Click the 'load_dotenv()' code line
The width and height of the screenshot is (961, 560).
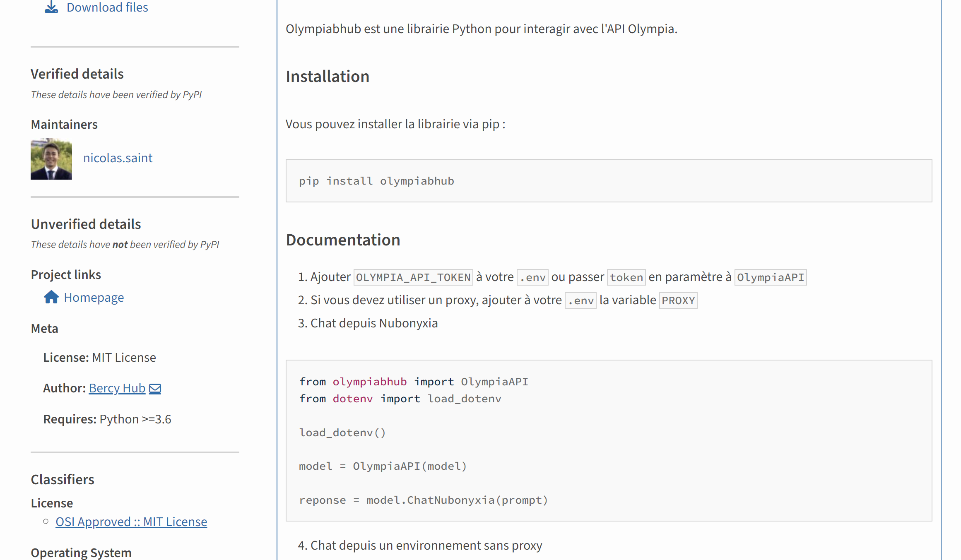342,433
